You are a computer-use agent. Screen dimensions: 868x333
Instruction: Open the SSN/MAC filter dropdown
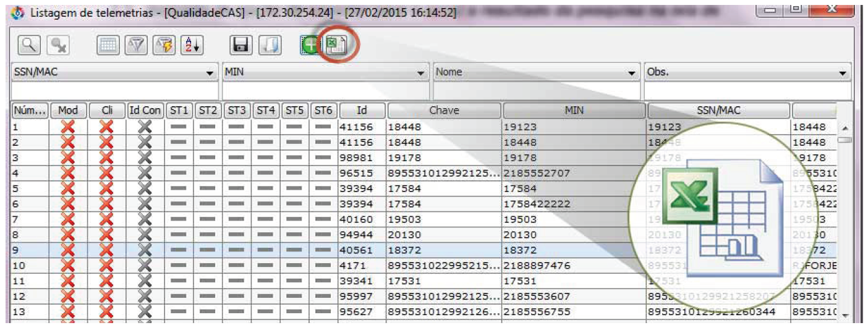[x=210, y=73]
